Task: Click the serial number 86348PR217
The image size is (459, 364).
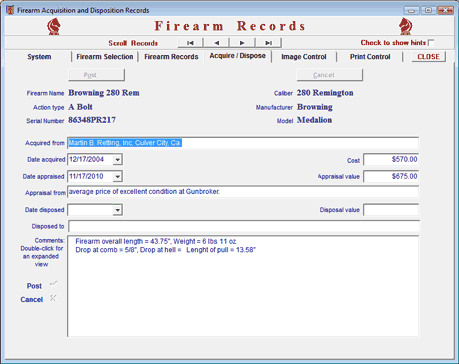Action: [92, 120]
